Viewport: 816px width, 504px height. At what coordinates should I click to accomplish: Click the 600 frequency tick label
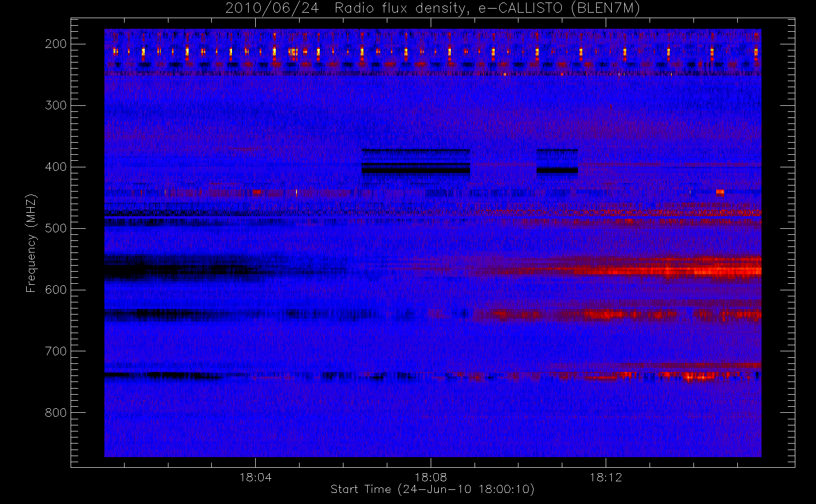point(56,290)
